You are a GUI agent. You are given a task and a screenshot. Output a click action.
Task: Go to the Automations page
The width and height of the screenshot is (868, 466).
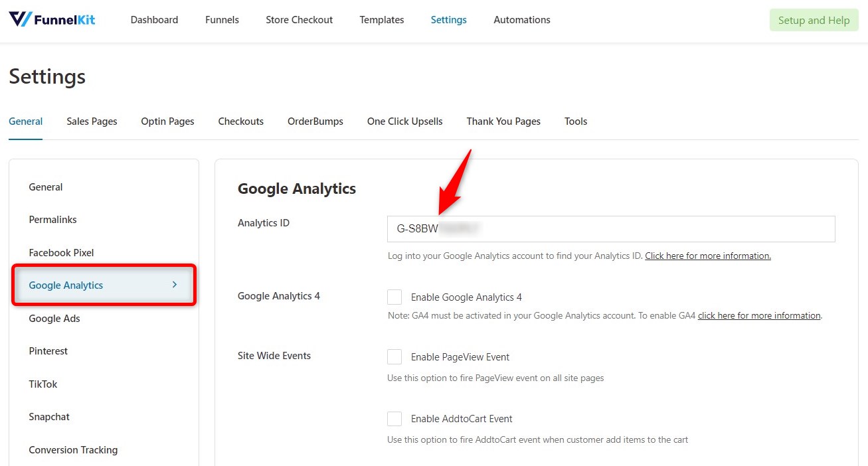(x=521, y=20)
